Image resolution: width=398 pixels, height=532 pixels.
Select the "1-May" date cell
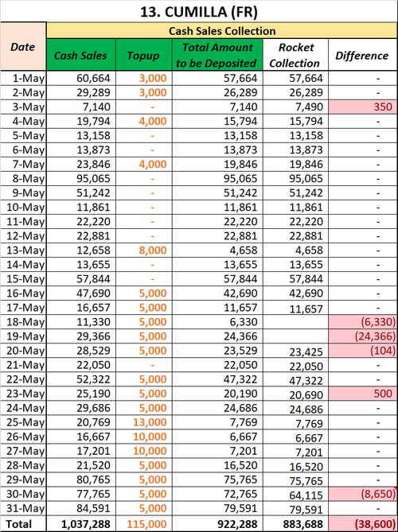[23, 79]
